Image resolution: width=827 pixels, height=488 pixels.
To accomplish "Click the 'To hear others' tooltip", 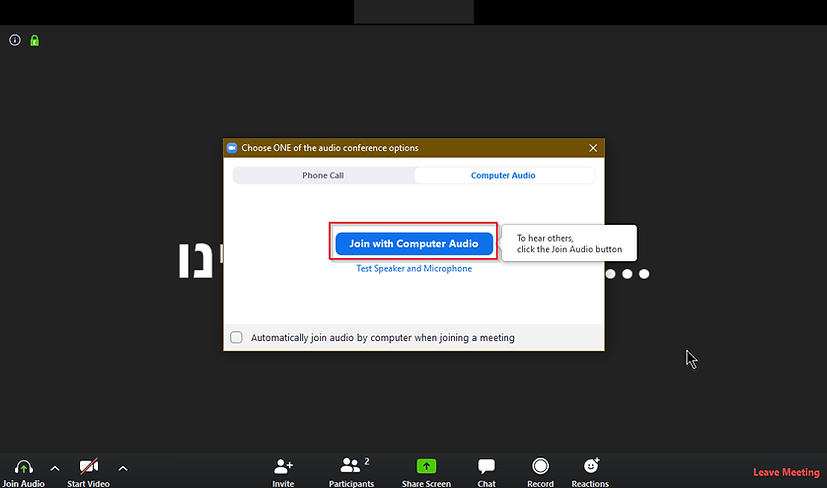I will [569, 243].
